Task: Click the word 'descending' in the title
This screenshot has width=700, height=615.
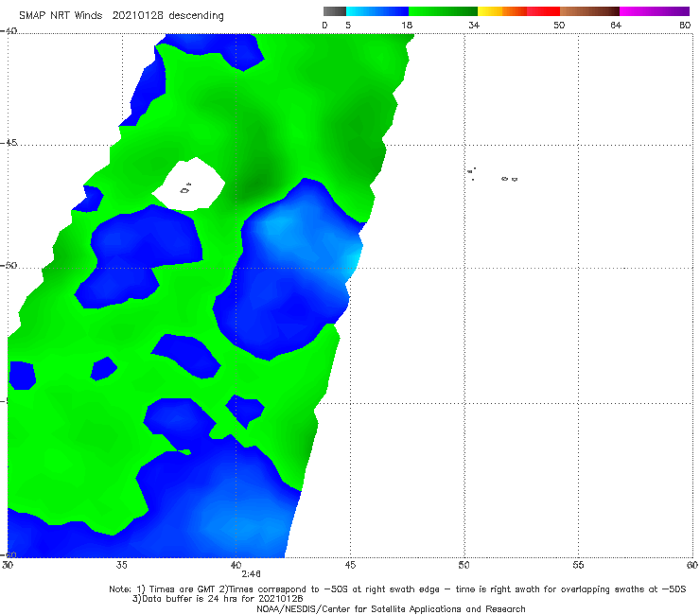Action: (x=197, y=16)
